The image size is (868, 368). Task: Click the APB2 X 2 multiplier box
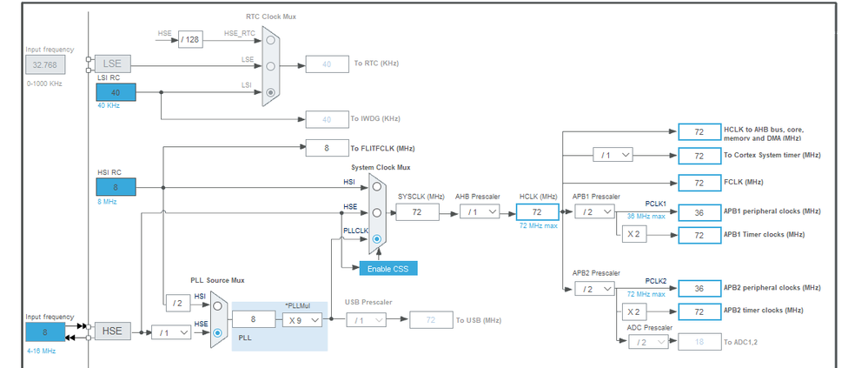(x=633, y=311)
